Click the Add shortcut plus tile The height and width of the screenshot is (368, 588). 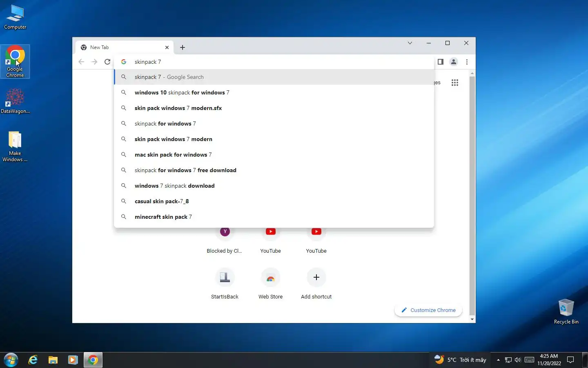316,284
